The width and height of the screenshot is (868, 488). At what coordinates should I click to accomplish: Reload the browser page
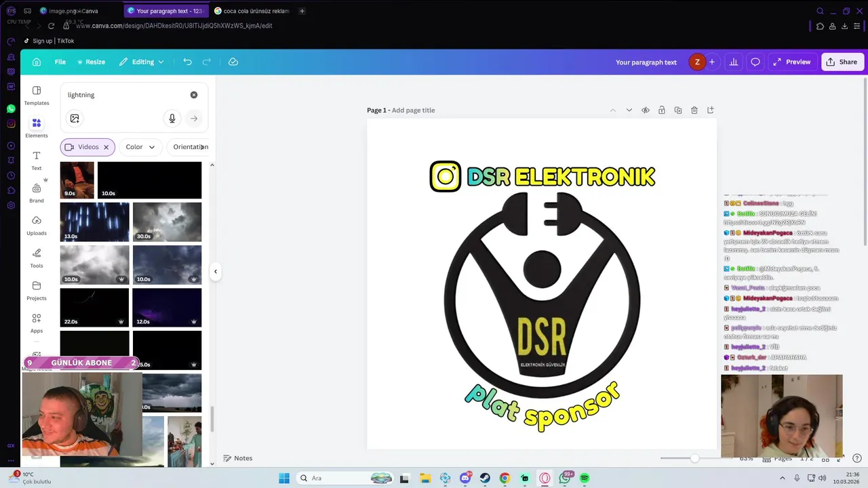click(x=51, y=26)
